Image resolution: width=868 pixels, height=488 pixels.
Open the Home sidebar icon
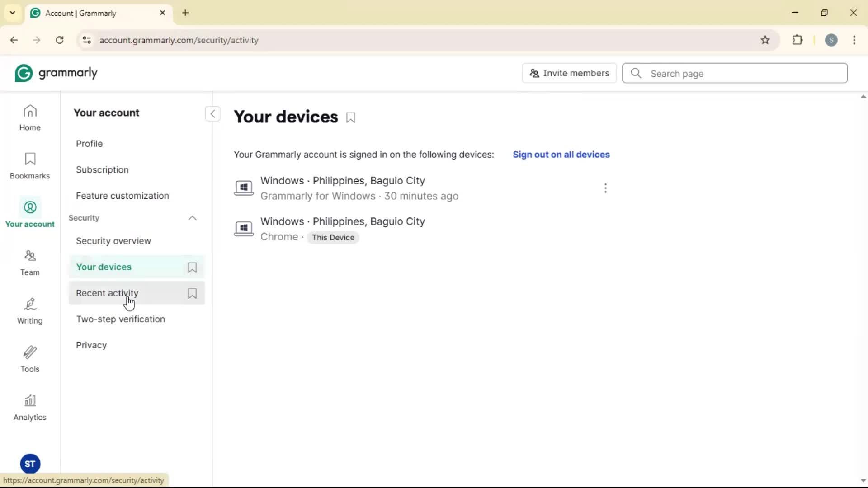pos(30,117)
